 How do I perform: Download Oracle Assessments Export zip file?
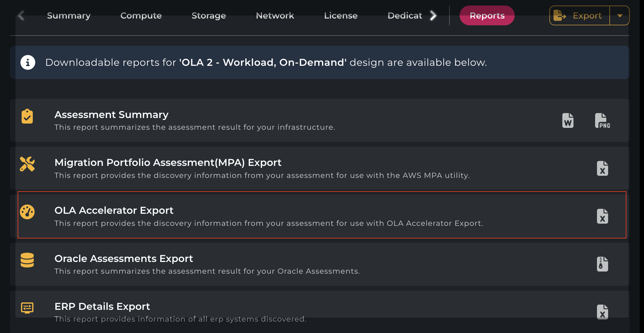[x=602, y=264]
